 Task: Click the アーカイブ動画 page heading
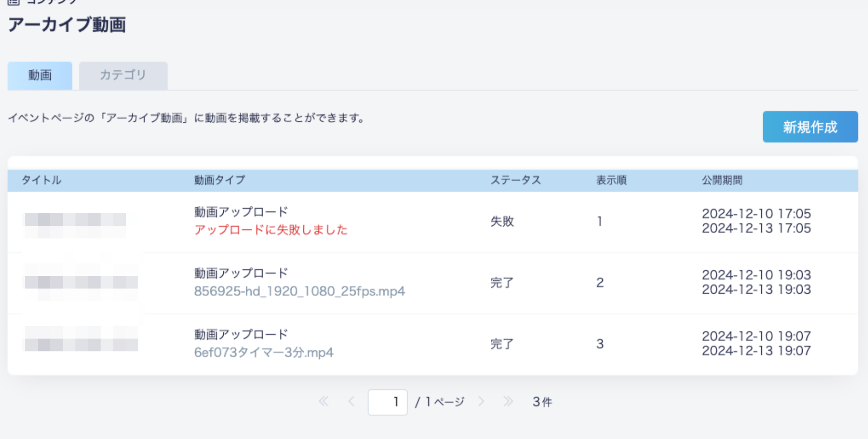click(67, 24)
